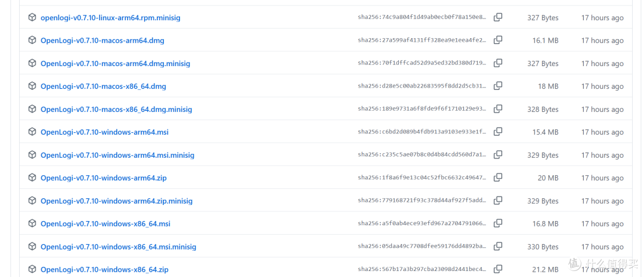
Task: Click the 21.2 MB file size
Action: point(545,270)
